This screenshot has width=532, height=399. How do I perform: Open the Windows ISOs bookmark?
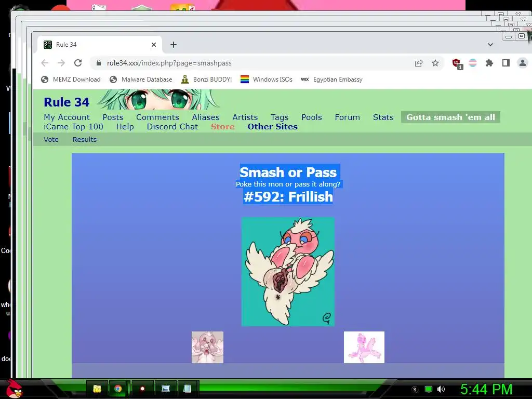267,79
